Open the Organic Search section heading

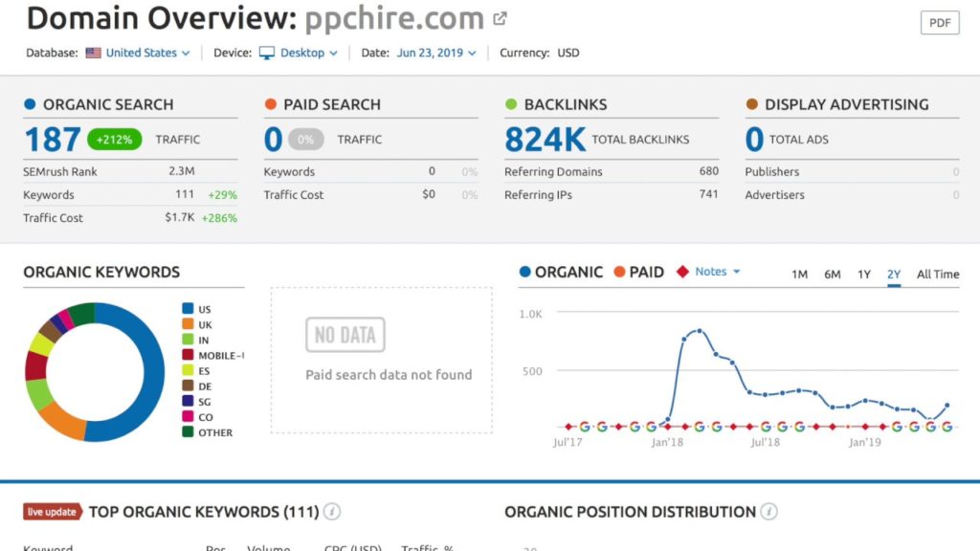108,104
